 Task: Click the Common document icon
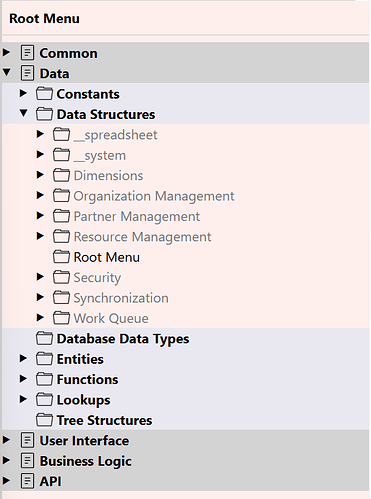[27, 53]
